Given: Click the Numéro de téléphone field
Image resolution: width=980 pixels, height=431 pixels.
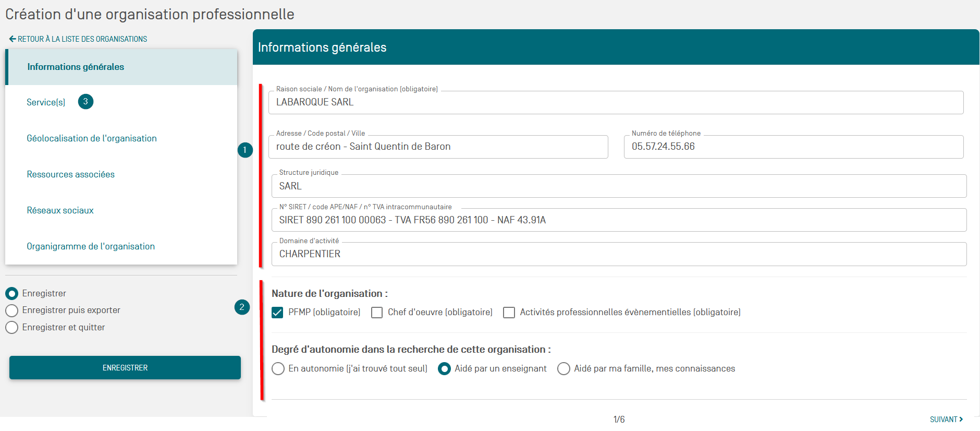Looking at the screenshot, I should (793, 147).
